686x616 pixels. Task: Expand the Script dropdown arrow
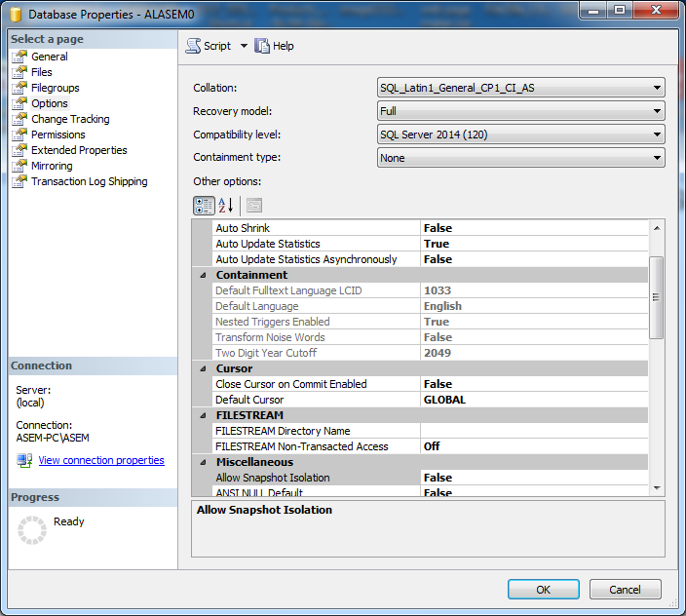(244, 46)
